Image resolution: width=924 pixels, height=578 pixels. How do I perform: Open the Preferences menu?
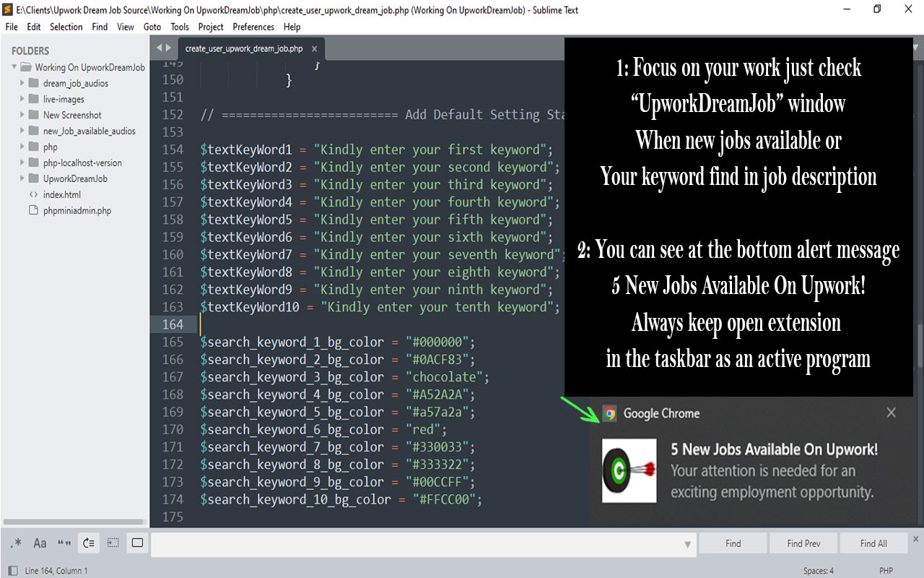click(253, 27)
